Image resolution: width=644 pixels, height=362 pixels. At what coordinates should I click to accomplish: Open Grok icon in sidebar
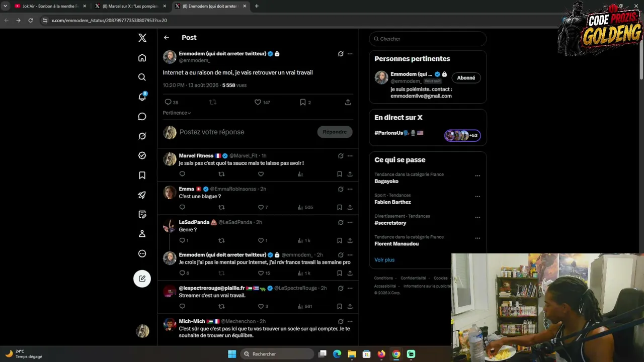142,136
